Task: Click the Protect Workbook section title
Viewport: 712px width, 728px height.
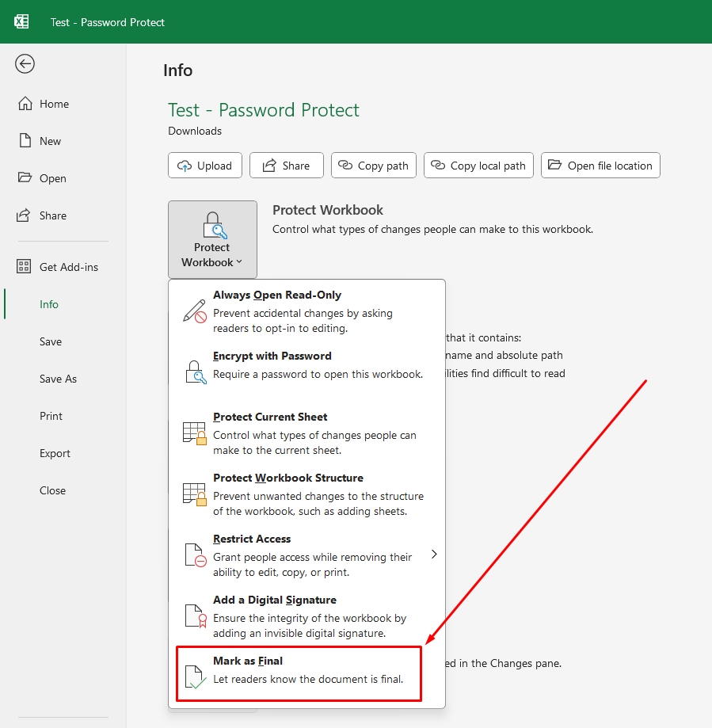Action: coord(328,210)
